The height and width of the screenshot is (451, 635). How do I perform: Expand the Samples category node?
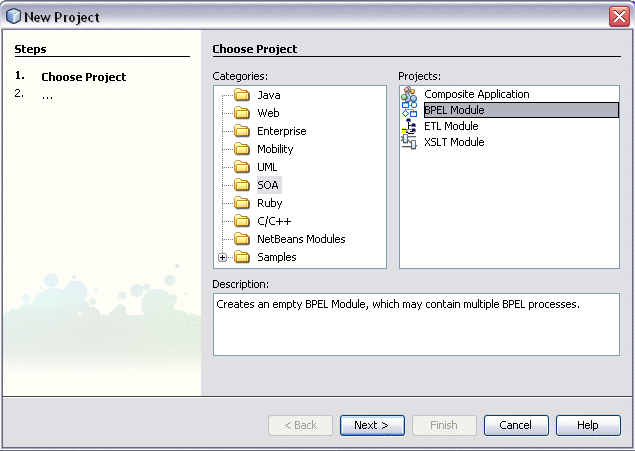click(x=222, y=257)
